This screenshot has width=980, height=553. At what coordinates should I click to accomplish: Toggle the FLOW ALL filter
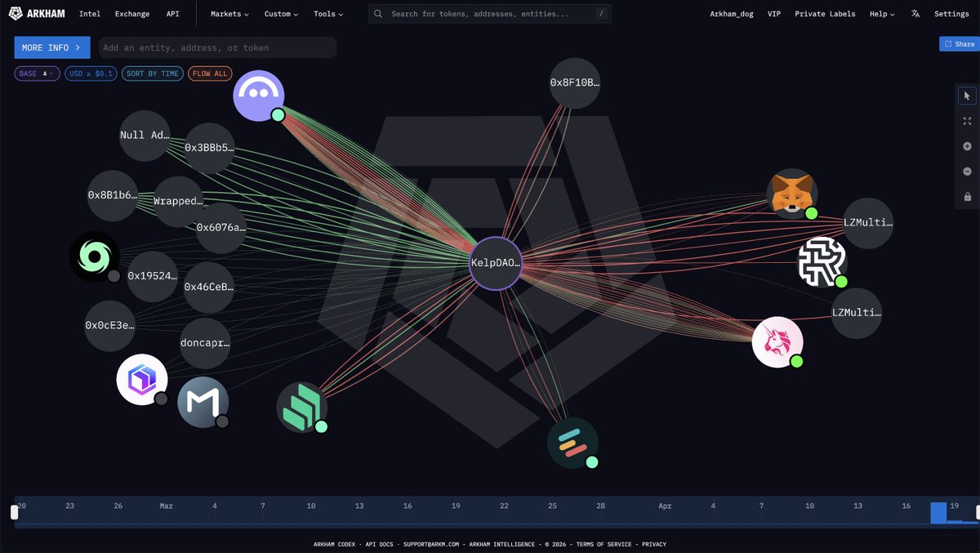(x=211, y=74)
